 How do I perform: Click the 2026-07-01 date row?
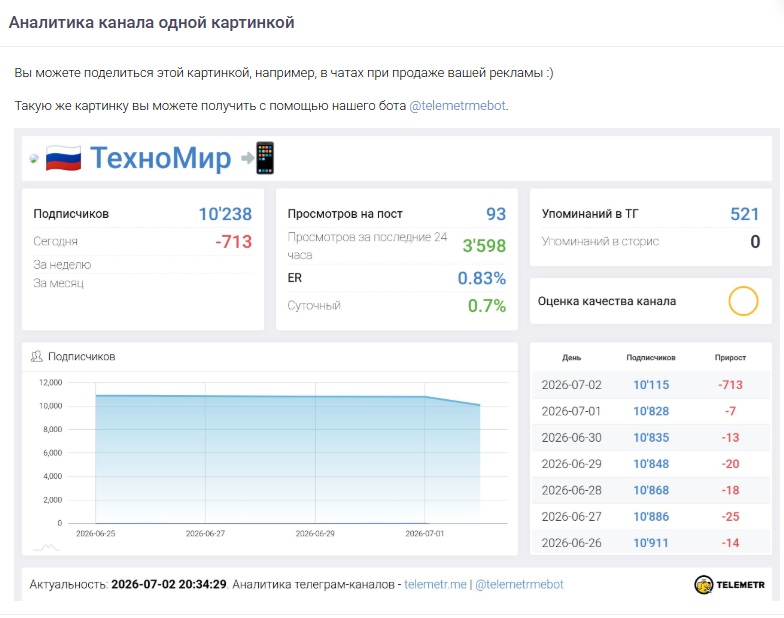[651, 411]
